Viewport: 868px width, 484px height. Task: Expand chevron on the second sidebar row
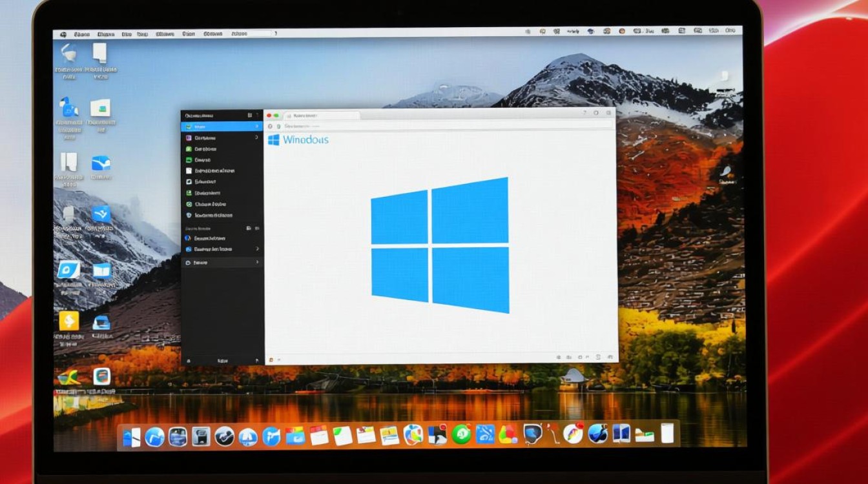tap(256, 138)
